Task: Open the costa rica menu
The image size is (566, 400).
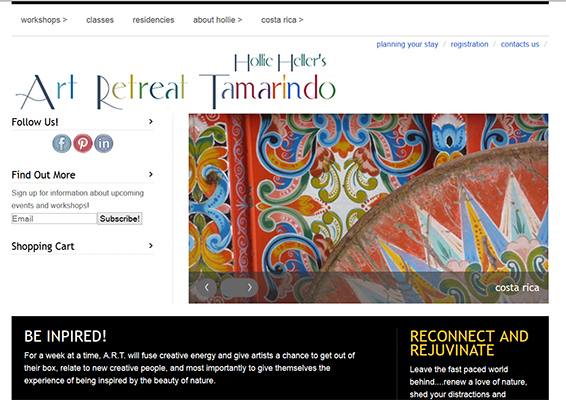Action: 282,20
